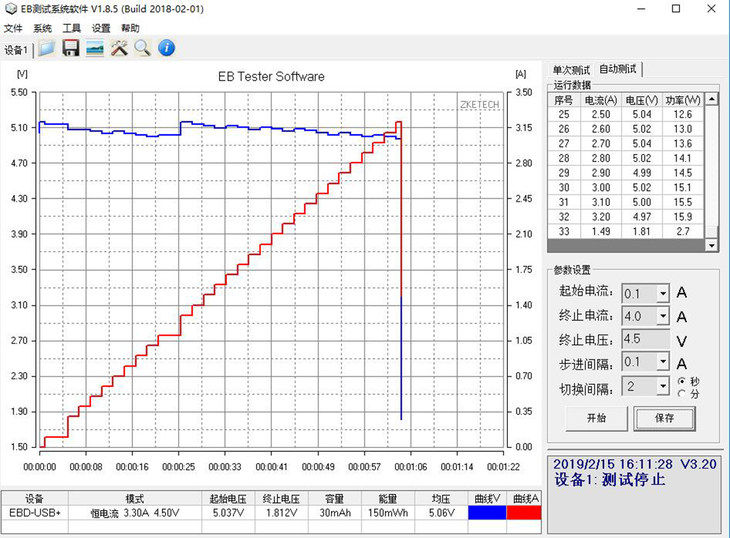Save data with the floppy disk icon

pos(71,48)
